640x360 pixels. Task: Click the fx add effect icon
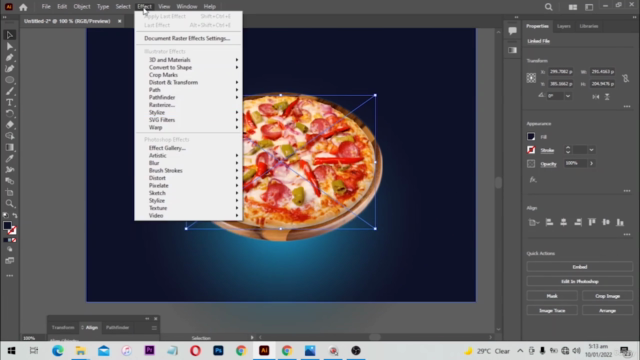(533, 180)
